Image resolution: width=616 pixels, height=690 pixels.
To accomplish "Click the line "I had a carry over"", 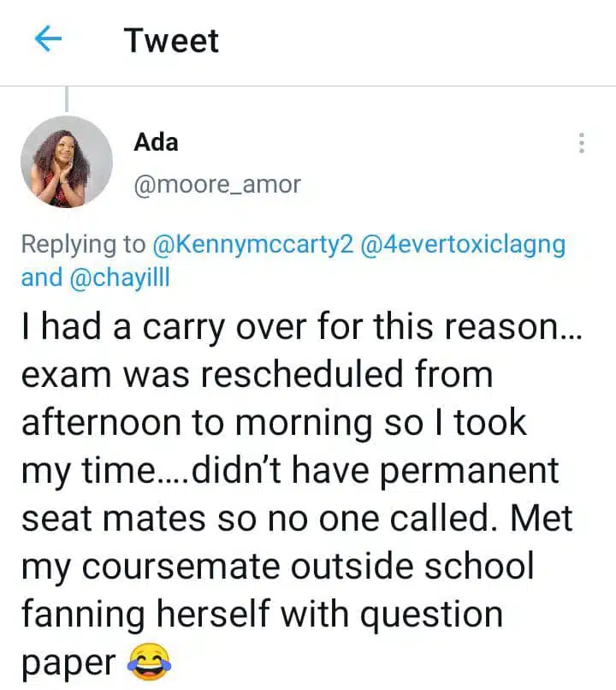I will [x=300, y=327].
